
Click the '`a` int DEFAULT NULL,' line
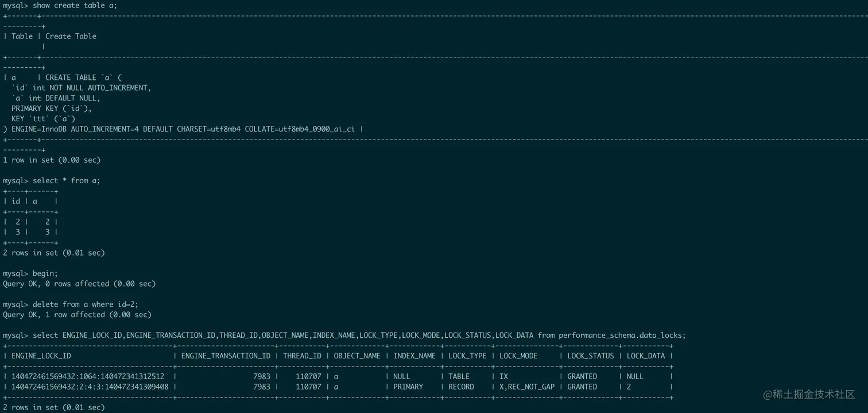point(56,98)
